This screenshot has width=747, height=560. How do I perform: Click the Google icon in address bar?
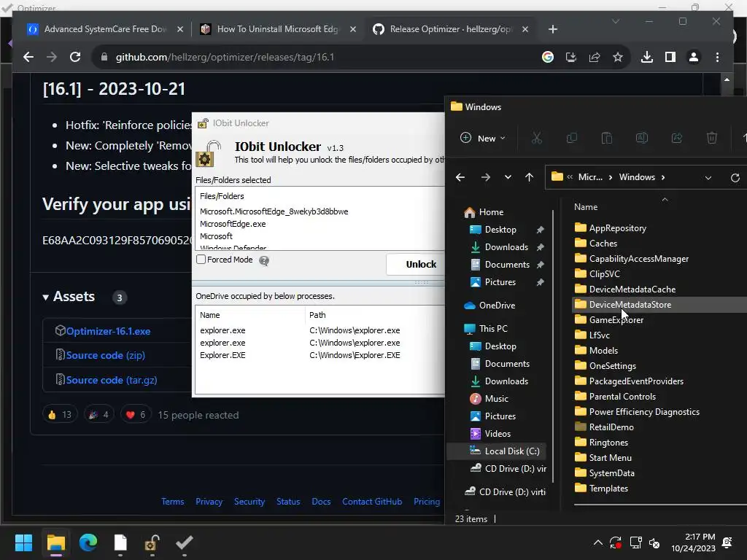[x=548, y=57]
